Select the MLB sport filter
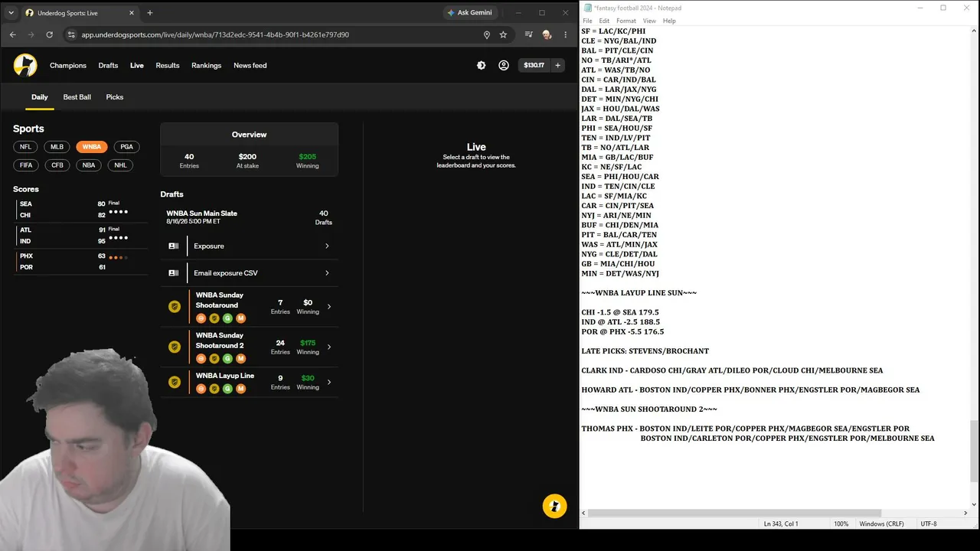Screen dimensions: 980x551 pos(57,147)
